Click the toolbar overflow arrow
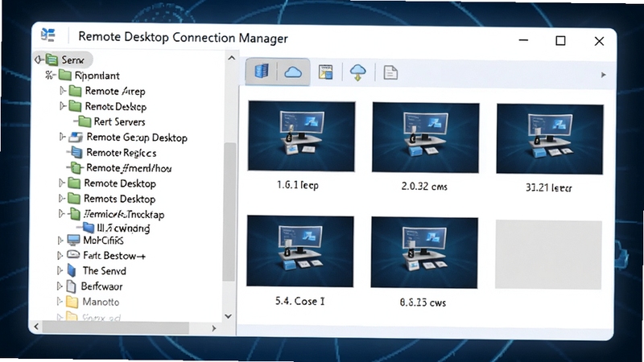The height and width of the screenshot is (362, 644). click(603, 75)
